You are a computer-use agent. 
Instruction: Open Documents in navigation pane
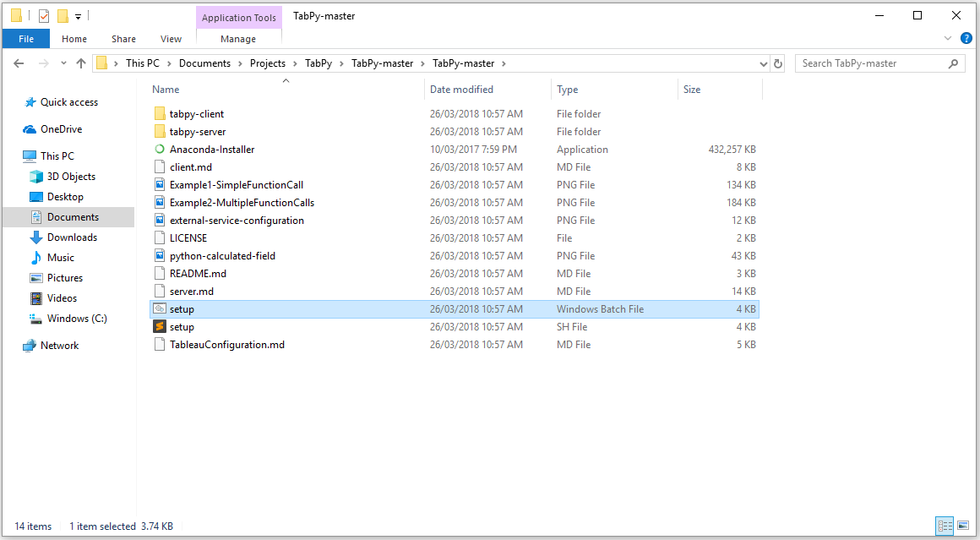point(73,217)
